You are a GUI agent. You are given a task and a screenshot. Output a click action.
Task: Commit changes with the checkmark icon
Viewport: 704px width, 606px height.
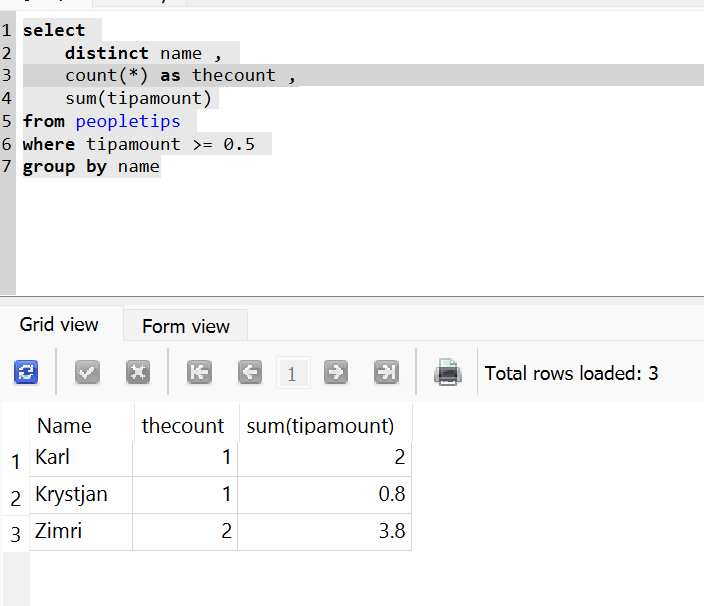point(87,372)
